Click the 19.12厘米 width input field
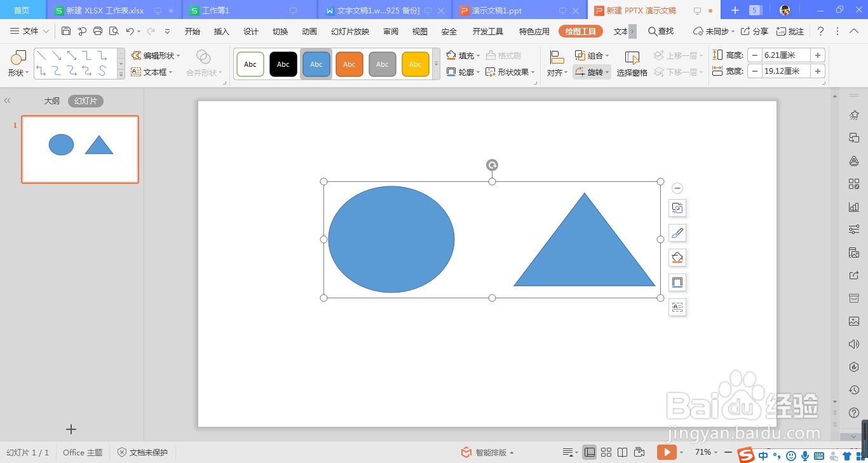The height and width of the screenshot is (463, 868). (x=786, y=71)
